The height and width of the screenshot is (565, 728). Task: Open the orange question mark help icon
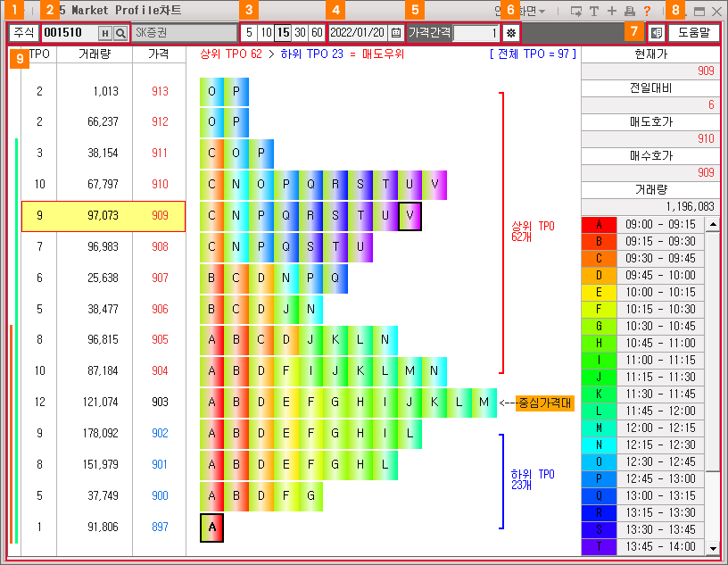click(647, 11)
